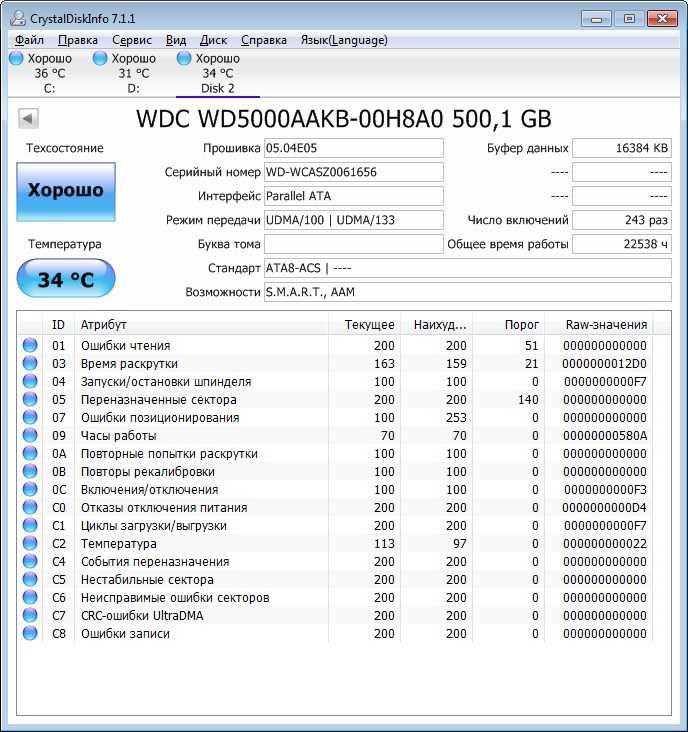Open the Файл menu
The width and height of the screenshot is (688, 732).
coord(29,40)
